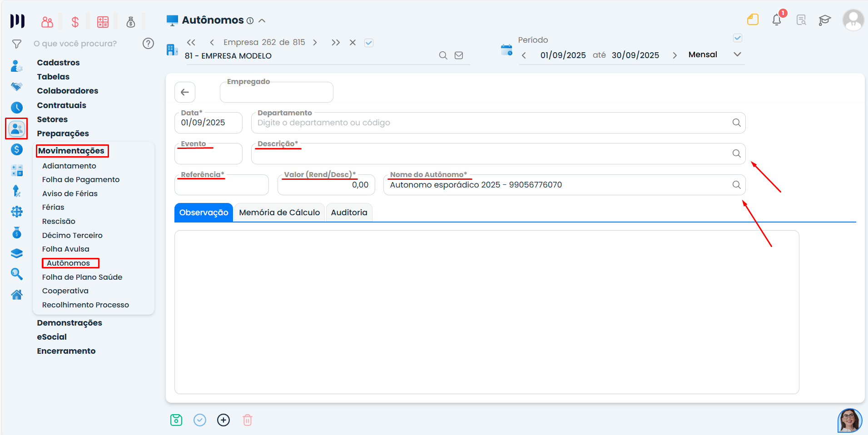Click the graduation cap training icon

(824, 20)
